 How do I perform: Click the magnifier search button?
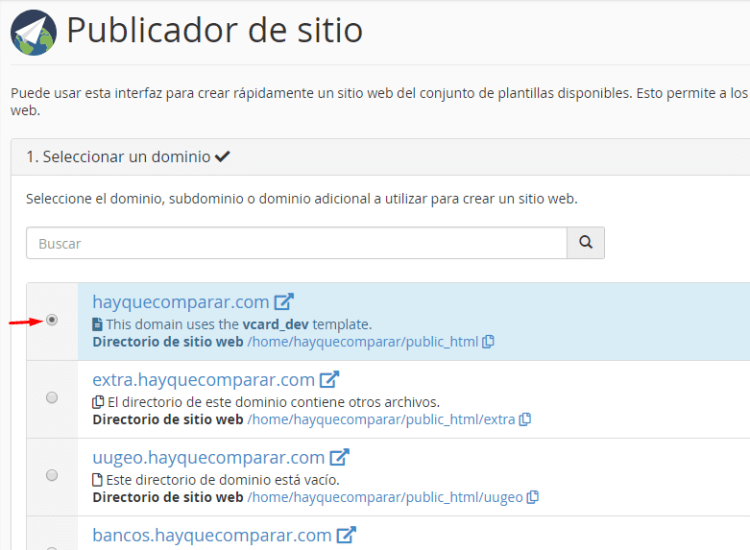click(585, 243)
